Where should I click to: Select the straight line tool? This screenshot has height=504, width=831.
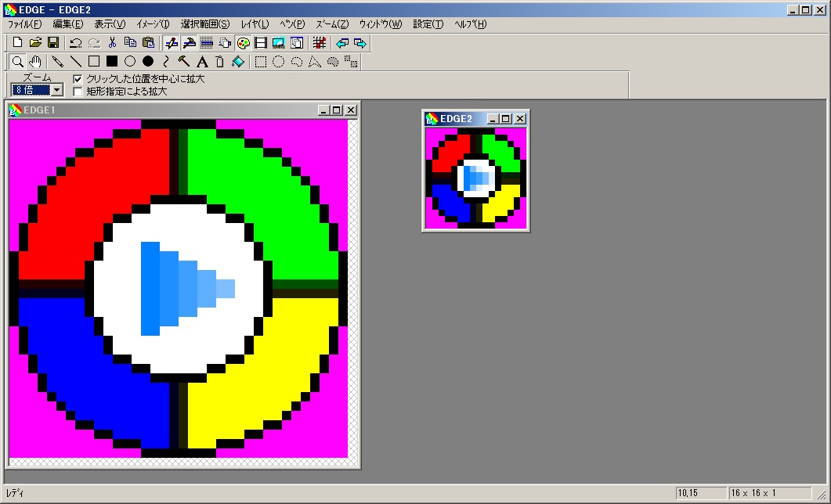point(76,62)
